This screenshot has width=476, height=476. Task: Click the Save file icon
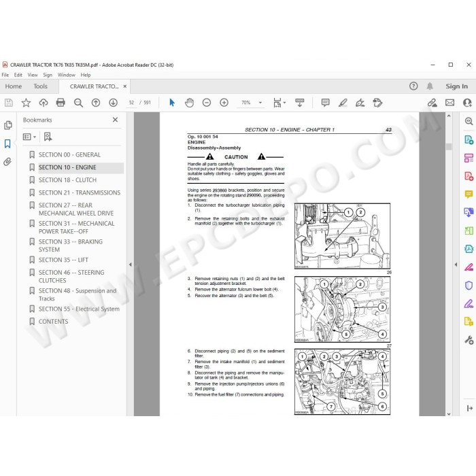click(8, 103)
